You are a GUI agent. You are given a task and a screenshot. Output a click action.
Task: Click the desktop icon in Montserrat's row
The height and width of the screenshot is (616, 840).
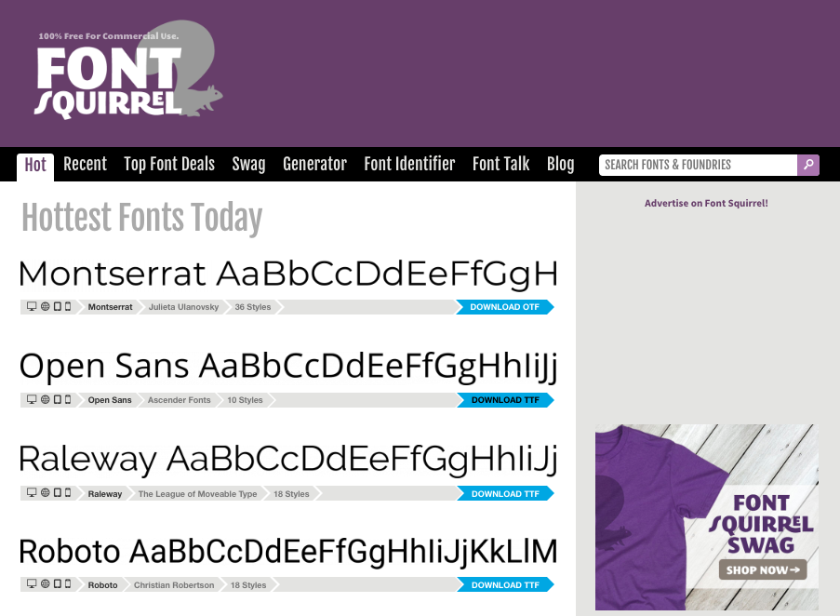click(x=32, y=306)
